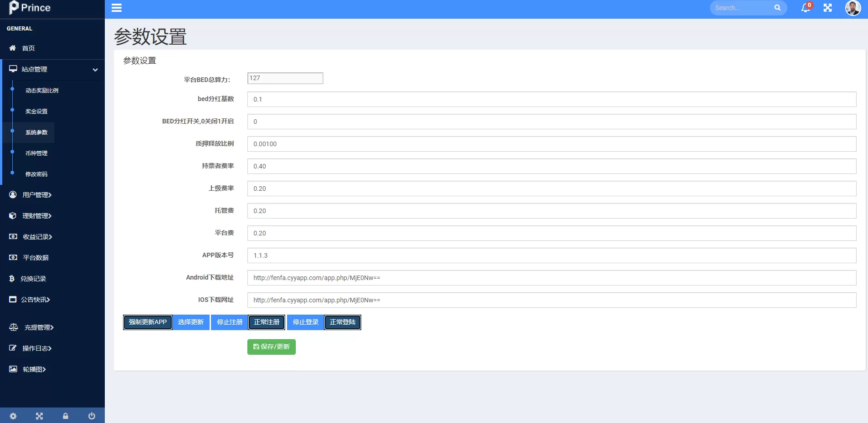Open the user avatar profile
The image size is (868, 423).
click(x=853, y=8)
